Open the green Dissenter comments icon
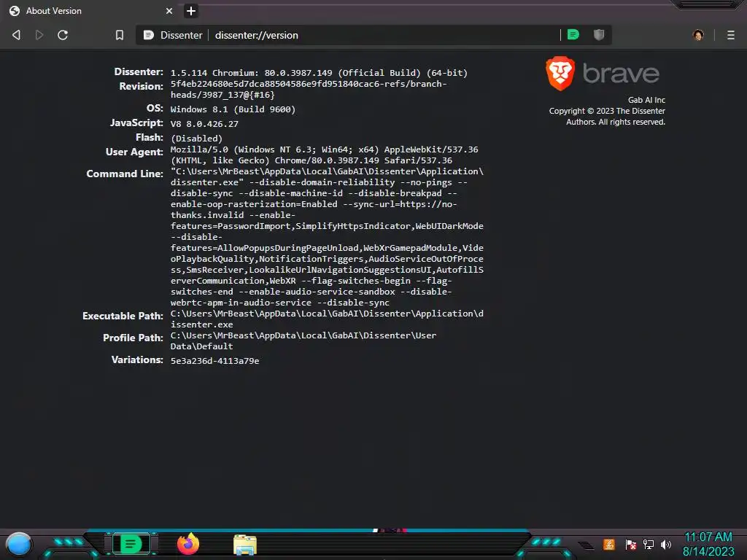 (x=573, y=34)
